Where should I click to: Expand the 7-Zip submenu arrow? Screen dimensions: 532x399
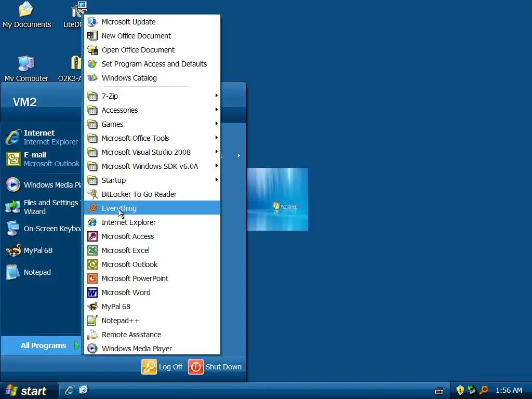coord(216,96)
